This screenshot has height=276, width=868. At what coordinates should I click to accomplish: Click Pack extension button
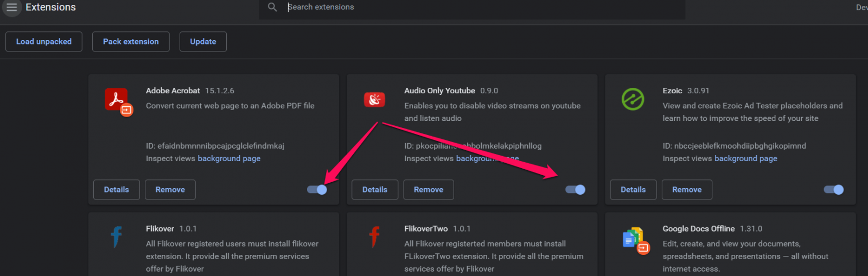(x=131, y=42)
